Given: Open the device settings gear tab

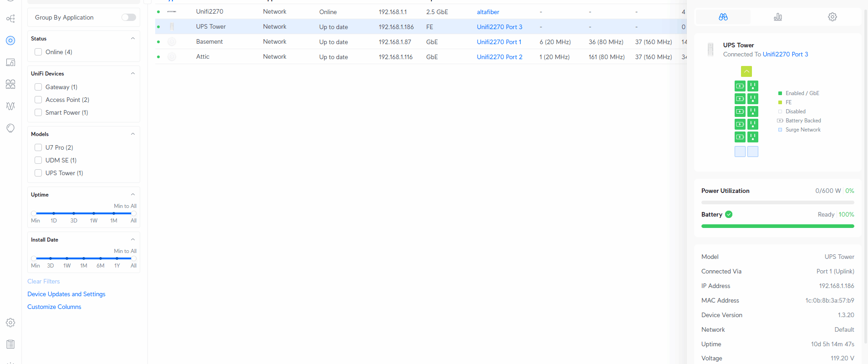Looking at the screenshot, I should 832,17.
